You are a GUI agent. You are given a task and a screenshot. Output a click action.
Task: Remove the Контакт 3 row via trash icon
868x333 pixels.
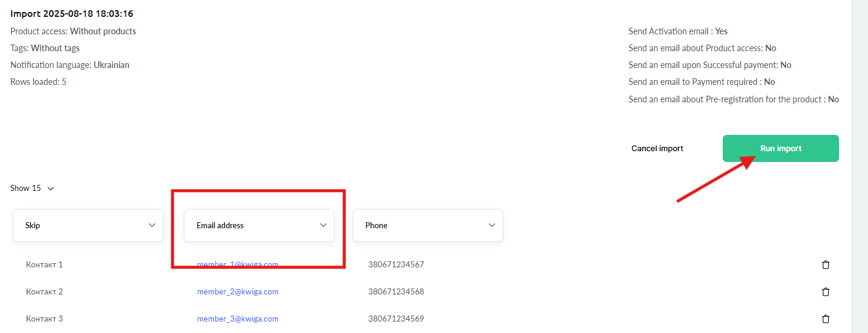pos(826,319)
